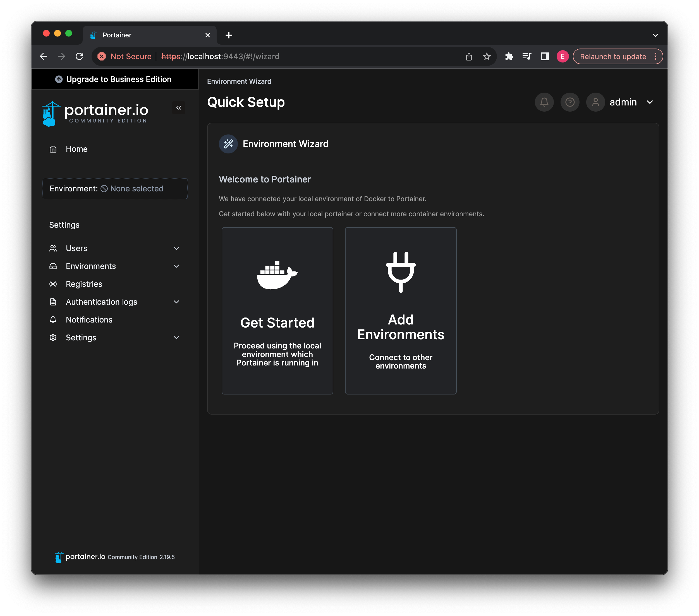The height and width of the screenshot is (616, 699).
Task: Open the help question mark icon
Action: 570,102
